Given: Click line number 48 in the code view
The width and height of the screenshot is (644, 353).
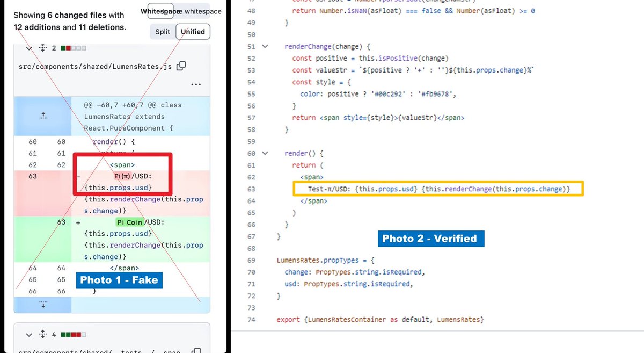Looking at the screenshot, I should (x=252, y=11).
